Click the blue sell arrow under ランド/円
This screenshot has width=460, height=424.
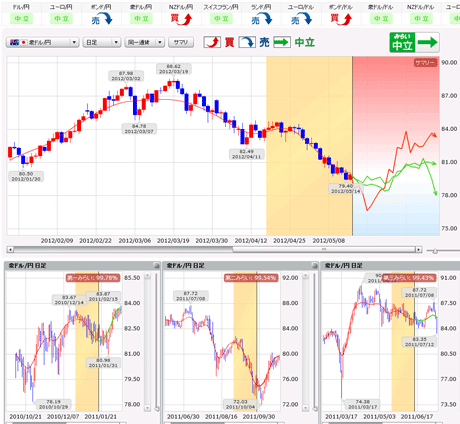click(262, 19)
